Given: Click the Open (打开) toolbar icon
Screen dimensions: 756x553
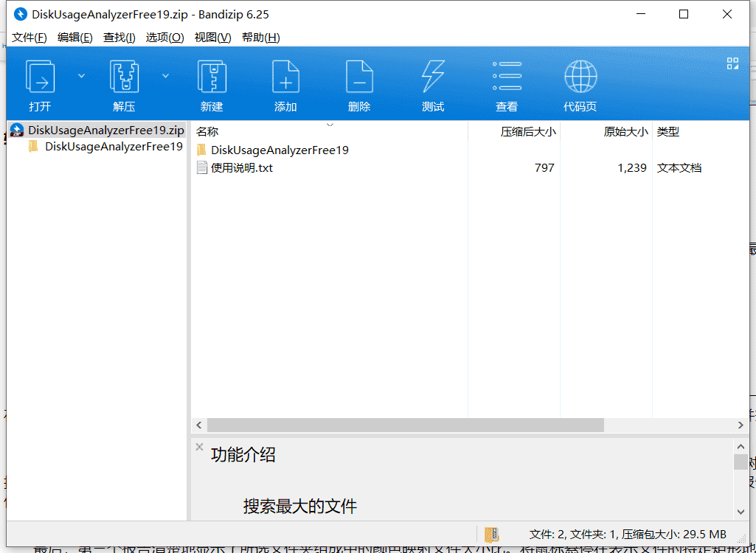Looking at the screenshot, I should coord(40,76).
